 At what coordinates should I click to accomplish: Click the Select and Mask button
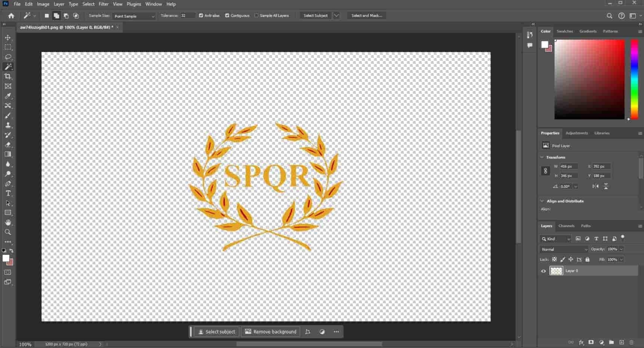click(366, 16)
